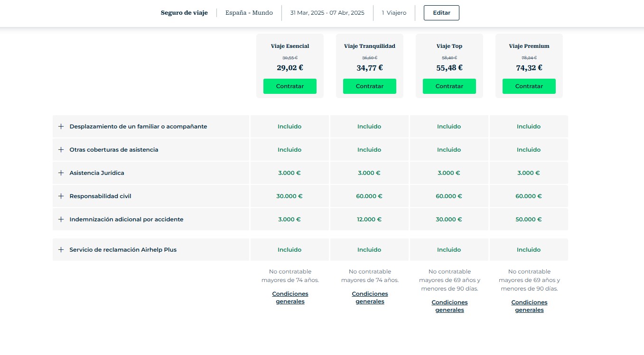Expand the Desplazamiento de un familiar plus icon
The image size is (644, 355).
pos(61,127)
